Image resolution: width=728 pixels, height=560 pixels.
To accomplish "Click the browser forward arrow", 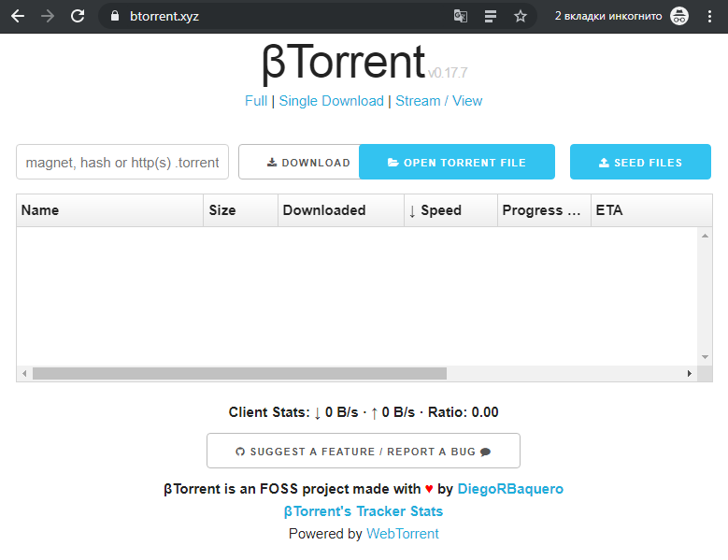I will tap(48, 16).
